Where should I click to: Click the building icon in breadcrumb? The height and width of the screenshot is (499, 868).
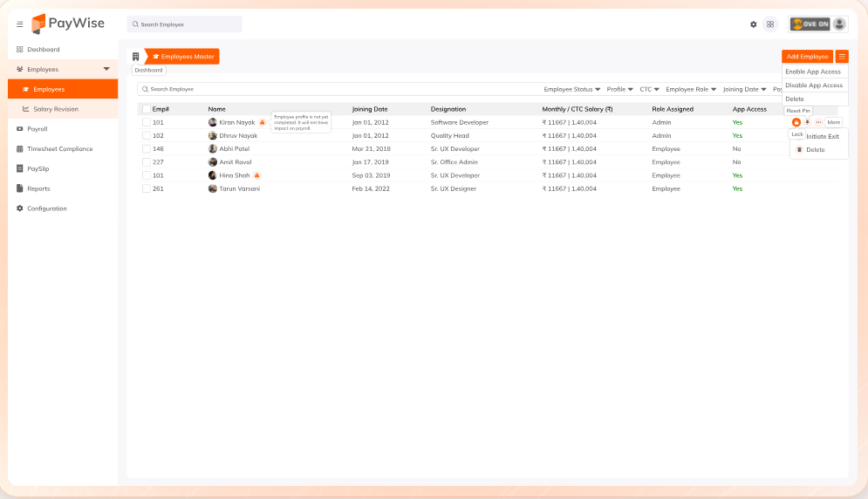click(x=135, y=57)
